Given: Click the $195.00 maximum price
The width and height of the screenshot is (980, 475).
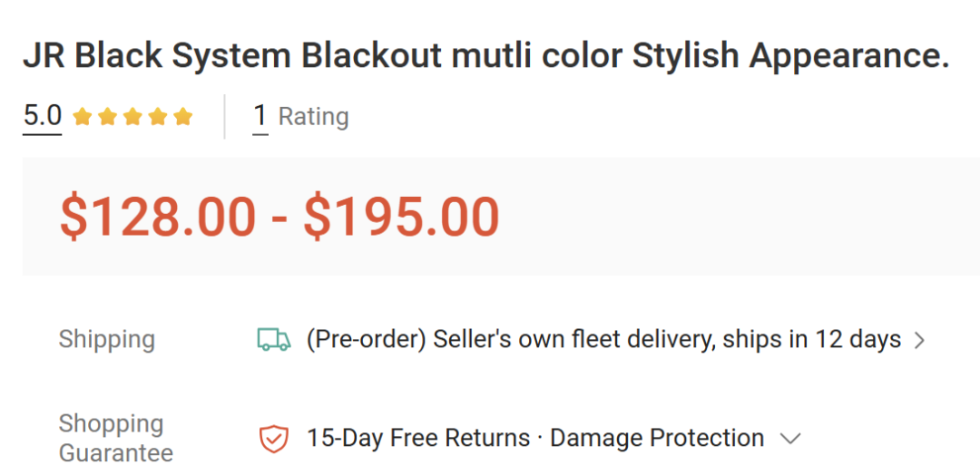Looking at the screenshot, I should point(402,218).
